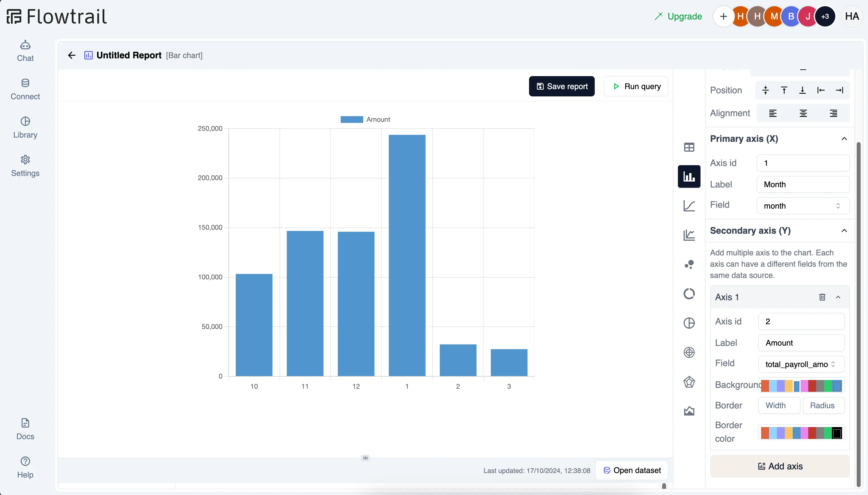Open the Chat section

point(25,51)
